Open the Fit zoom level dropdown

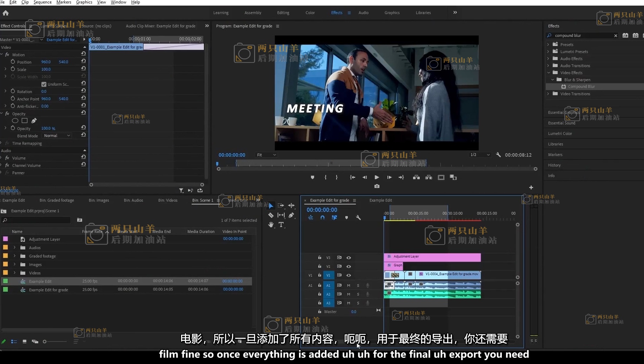[x=266, y=155]
